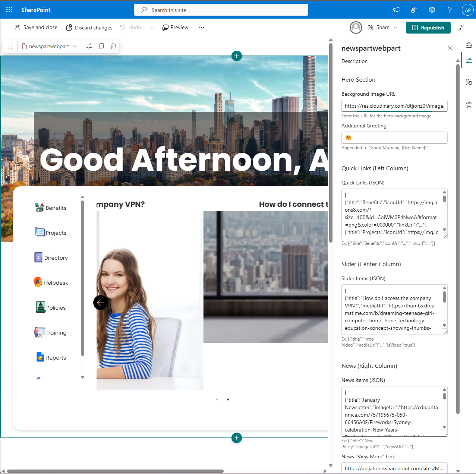Open the AP account avatar
This screenshot has height=474, width=476.
[x=468, y=10]
